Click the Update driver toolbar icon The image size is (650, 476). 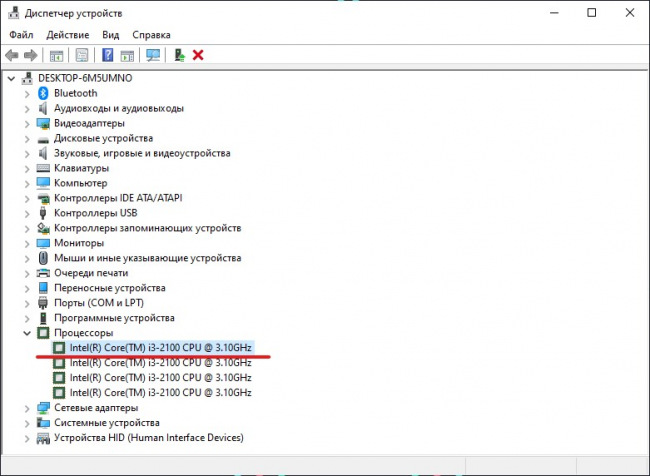(x=179, y=55)
